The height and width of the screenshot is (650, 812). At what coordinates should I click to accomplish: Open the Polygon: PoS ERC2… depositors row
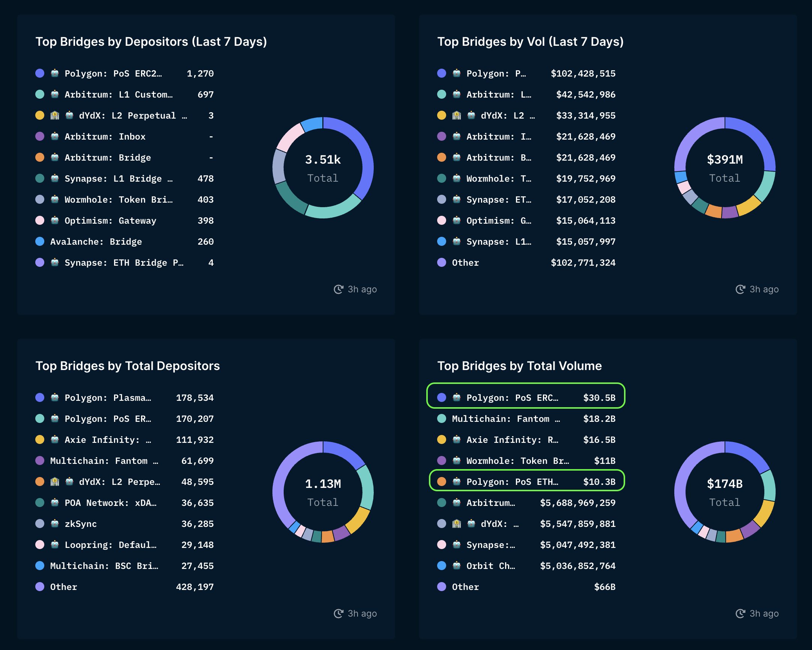pyautogui.click(x=124, y=74)
